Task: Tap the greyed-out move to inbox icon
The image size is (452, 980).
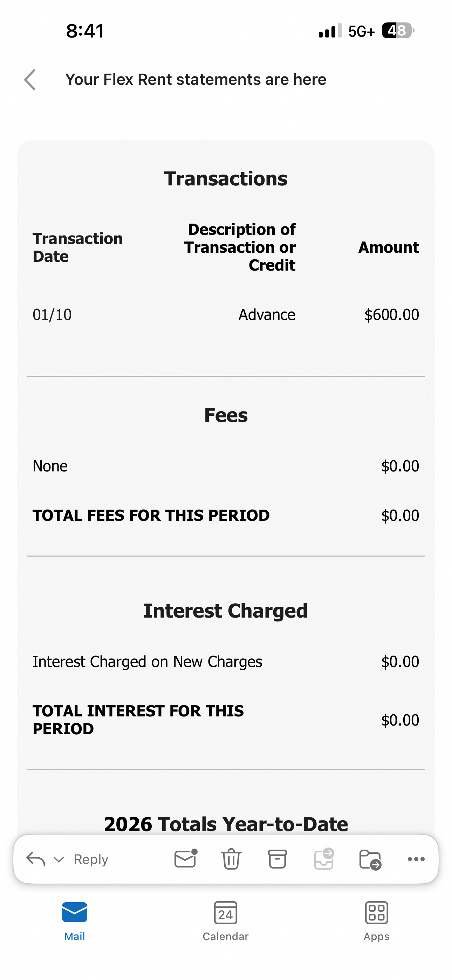Action: pyautogui.click(x=324, y=859)
